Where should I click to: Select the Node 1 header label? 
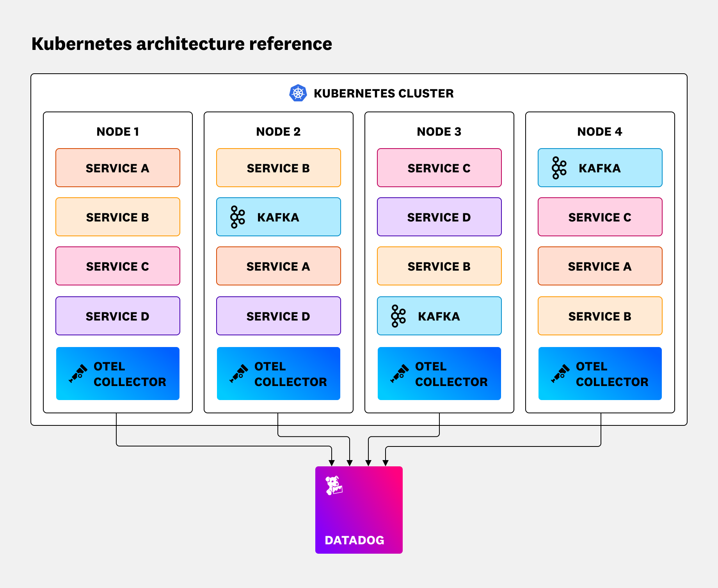coord(117,131)
